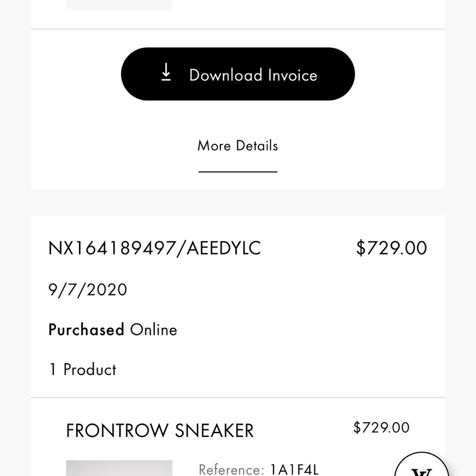
Task: Click the order total $729.00
Action: coord(391,247)
